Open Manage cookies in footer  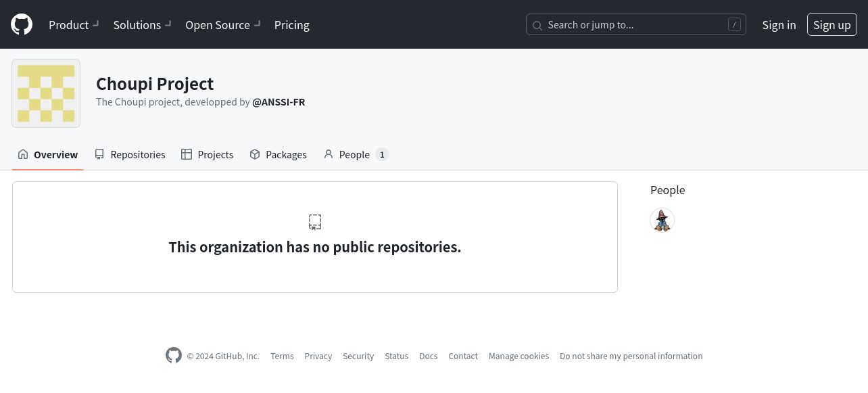(519, 356)
